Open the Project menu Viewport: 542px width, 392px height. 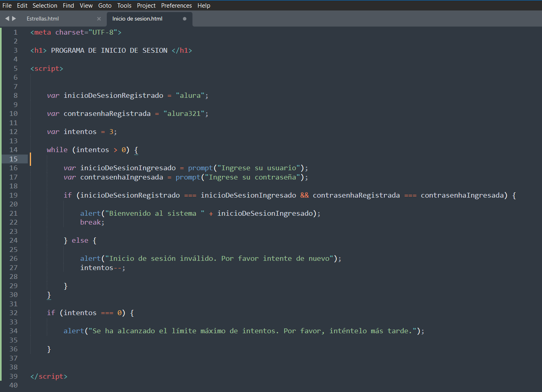[x=146, y=6]
